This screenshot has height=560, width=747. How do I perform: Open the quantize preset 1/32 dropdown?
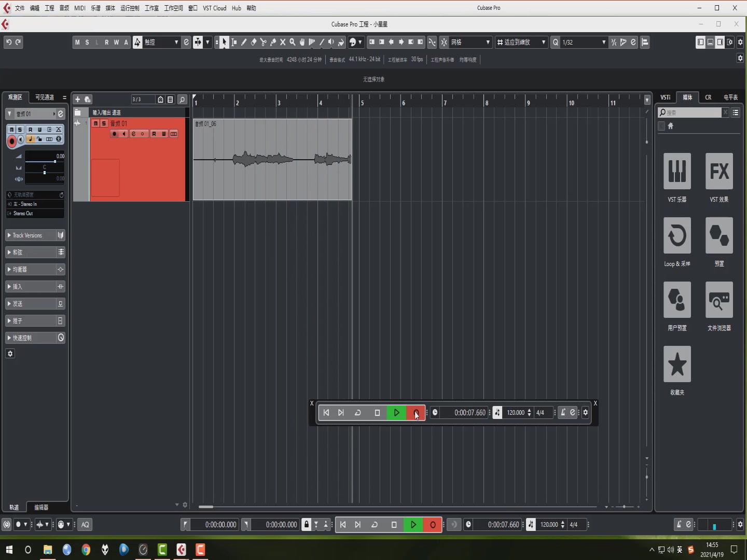584,42
